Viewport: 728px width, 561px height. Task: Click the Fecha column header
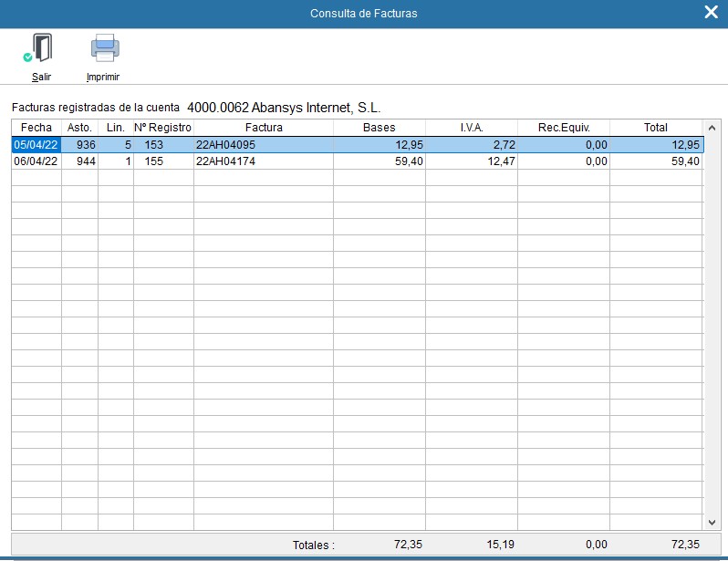36,128
